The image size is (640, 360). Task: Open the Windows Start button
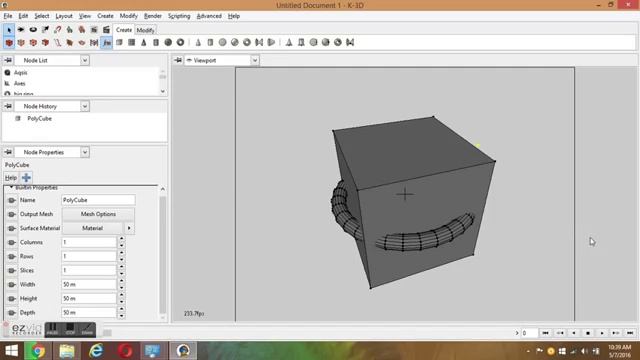coord(11,351)
